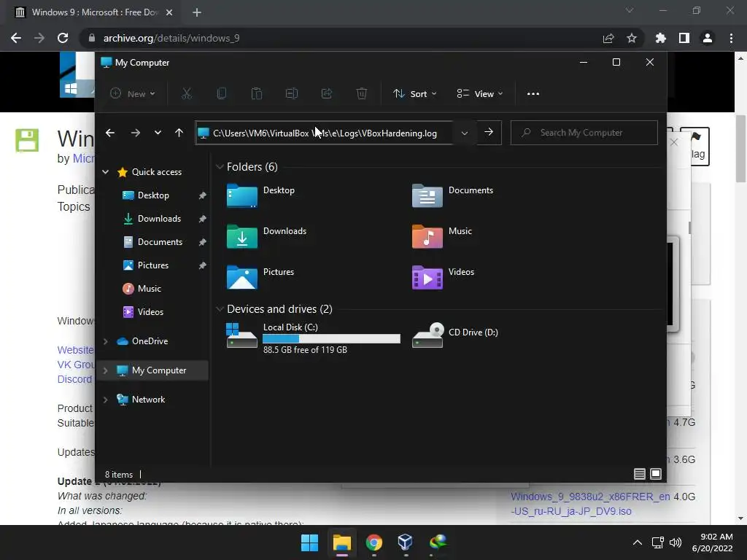The width and height of the screenshot is (747, 560).
Task: Expand the My Computer tree node
Action: 106,370
